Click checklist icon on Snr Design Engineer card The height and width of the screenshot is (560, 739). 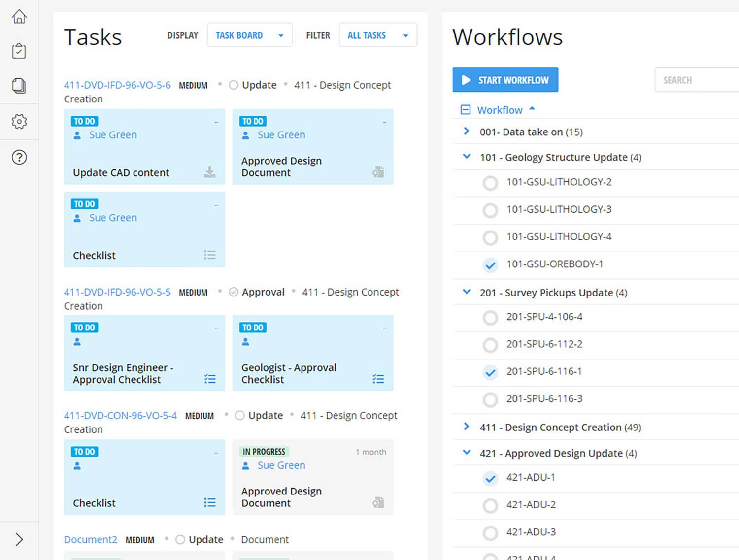pyautogui.click(x=210, y=379)
